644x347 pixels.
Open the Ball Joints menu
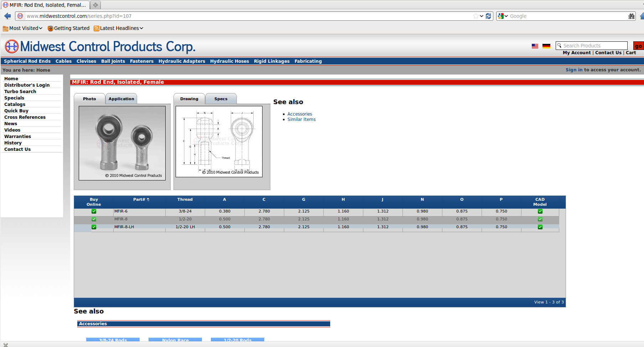pos(113,61)
